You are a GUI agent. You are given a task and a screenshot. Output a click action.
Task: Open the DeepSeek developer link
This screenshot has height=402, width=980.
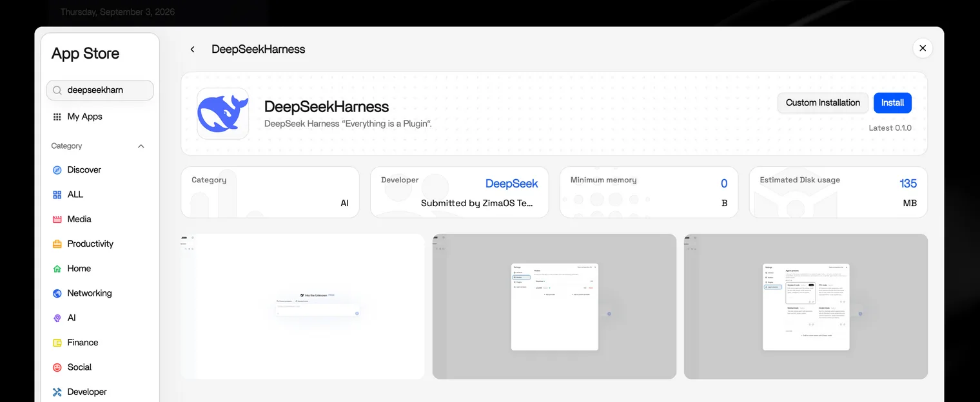(x=511, y=184)
